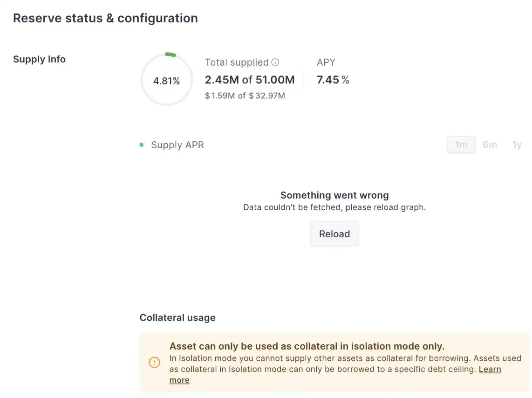Click the Something went wrong message
The width and height of the screenshot is (532, 398).
pos(334,195)
